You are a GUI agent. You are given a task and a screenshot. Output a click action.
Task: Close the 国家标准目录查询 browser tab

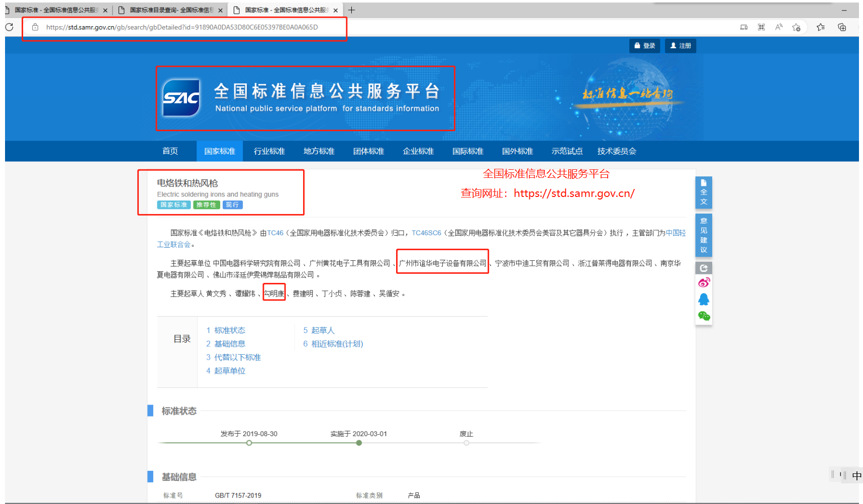pos(220,10)
